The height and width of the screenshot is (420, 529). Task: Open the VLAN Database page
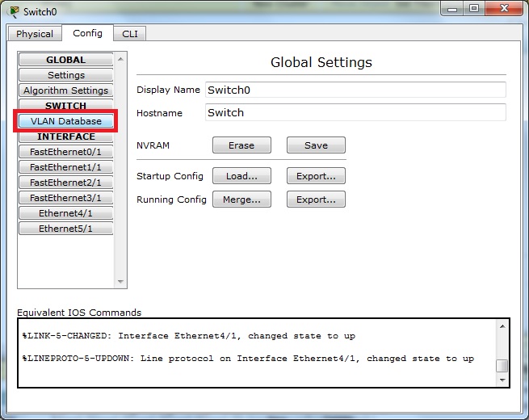pyautogui.click(x=65, y=121)
